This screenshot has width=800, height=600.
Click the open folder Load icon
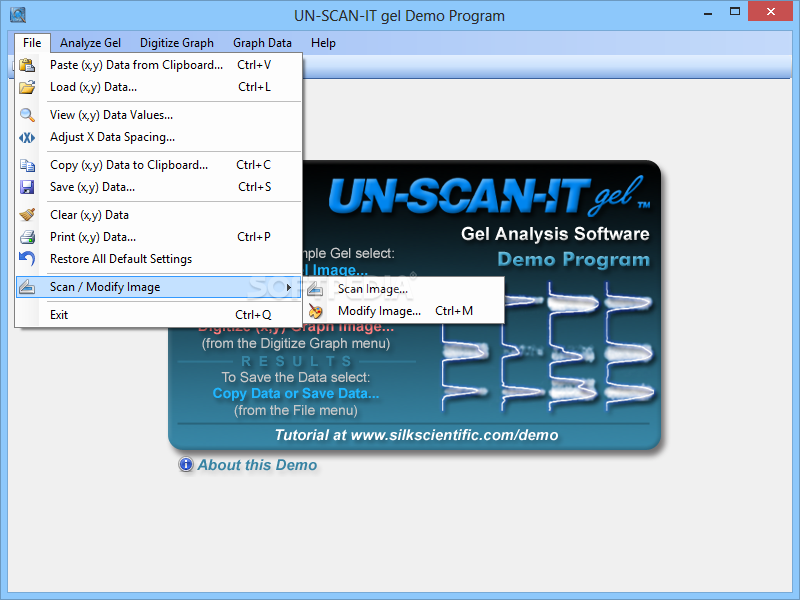[27, 87]
